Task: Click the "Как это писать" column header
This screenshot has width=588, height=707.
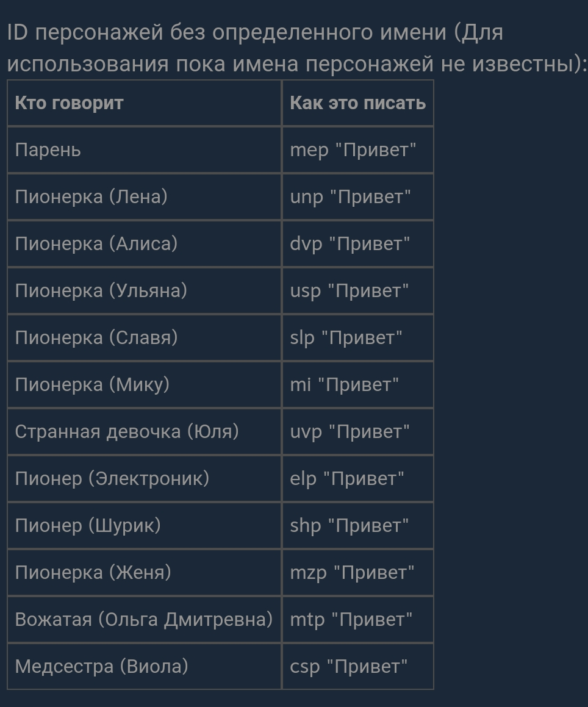Action: click(357, 103)
